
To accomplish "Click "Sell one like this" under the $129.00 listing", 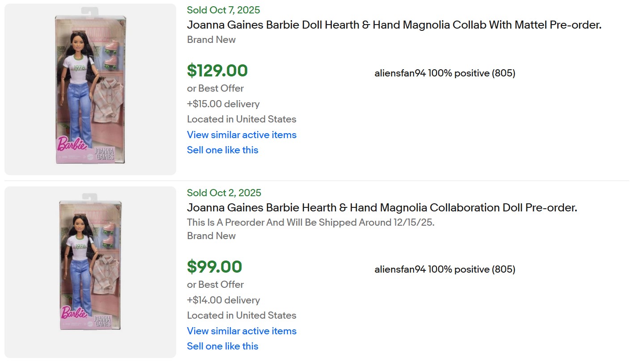I will click(223, 150).
